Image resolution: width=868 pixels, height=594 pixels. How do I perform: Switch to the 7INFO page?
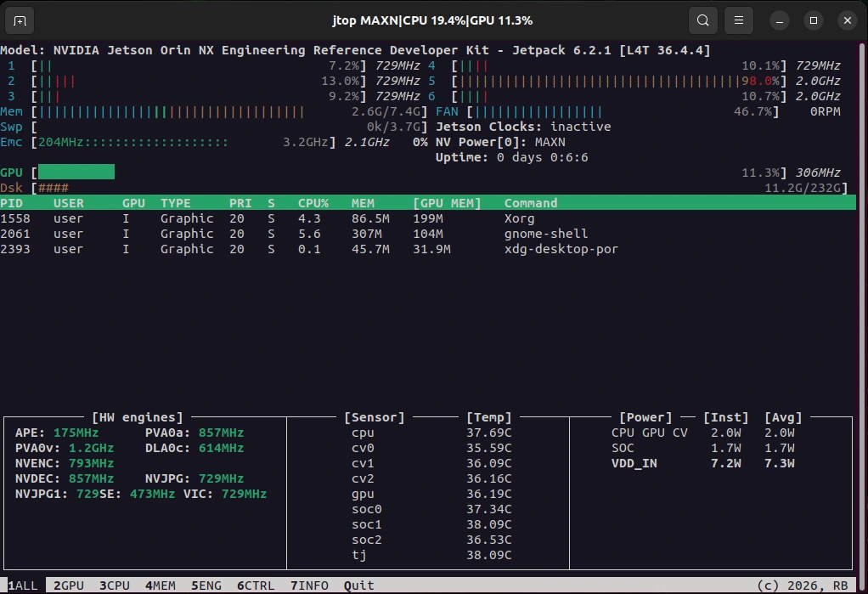click(309, 586)
